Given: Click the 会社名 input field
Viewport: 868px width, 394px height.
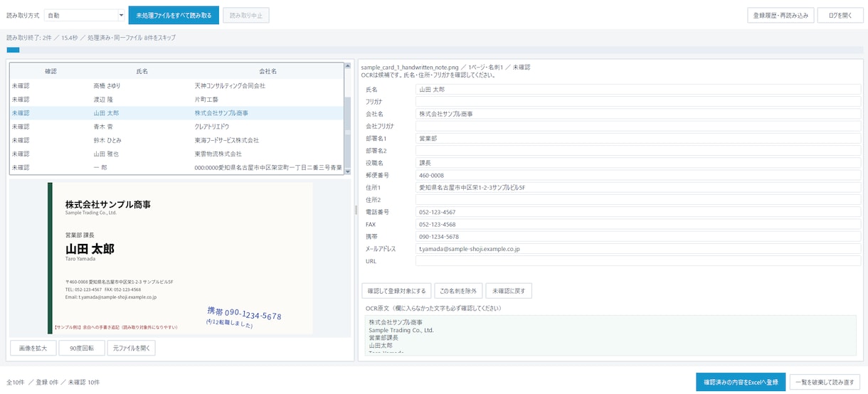Looking at the screenshot, I should pos(638,114).
